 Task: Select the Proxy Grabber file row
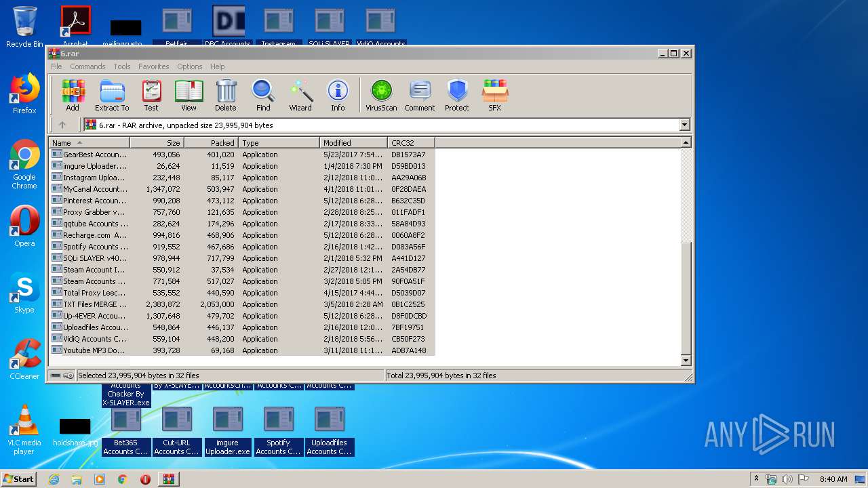242,212
